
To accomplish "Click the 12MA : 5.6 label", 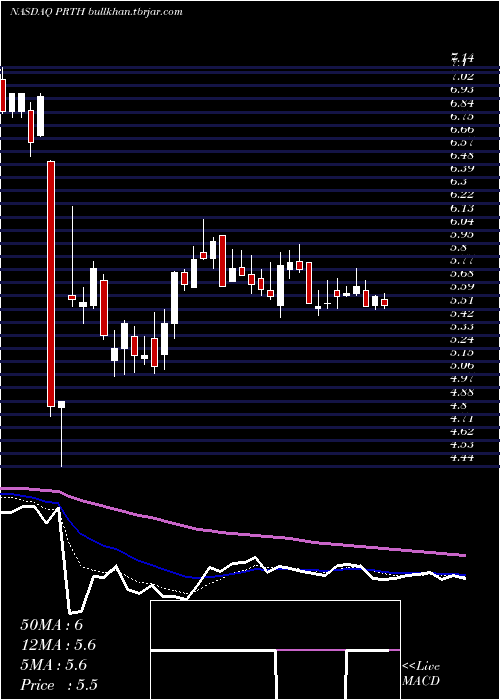I will click(x=58, y=645).
